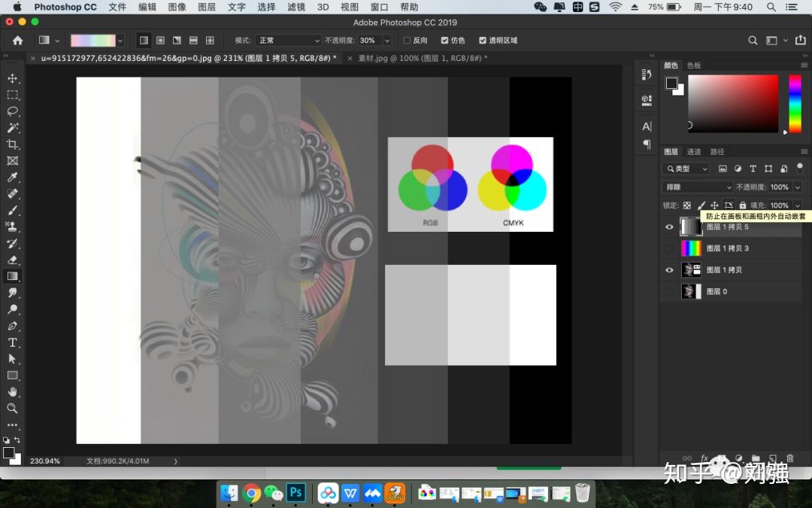The height and width of the screenshot is (508, 812).
Task: Open the workspace switcher dropdown arrow
Action: tap(785, 41)
